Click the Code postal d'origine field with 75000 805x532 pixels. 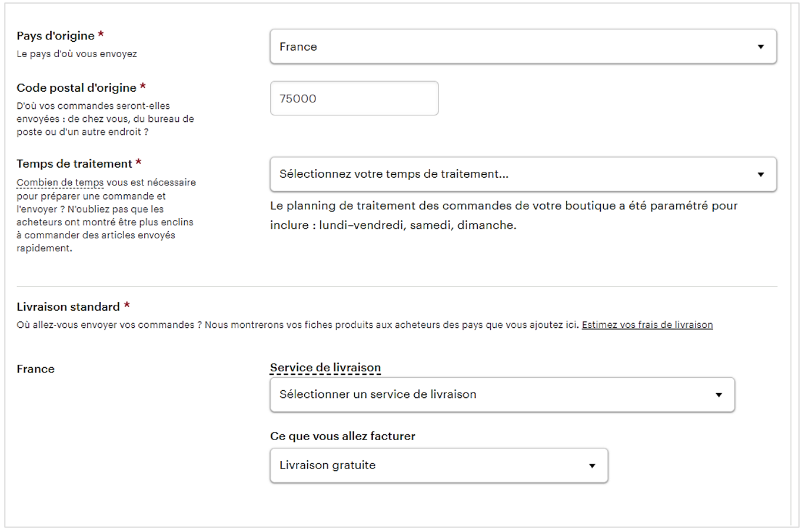pos(354,98)
